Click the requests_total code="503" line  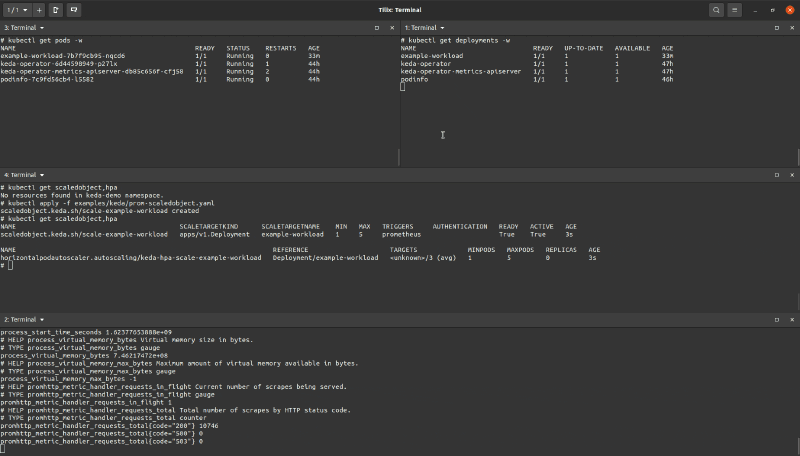click(x=102, y=442)
